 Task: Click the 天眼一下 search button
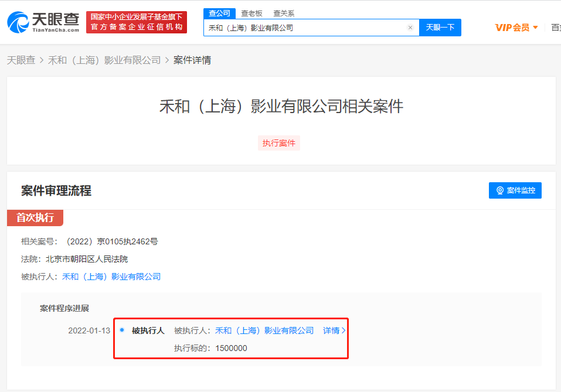coord(440,28)
